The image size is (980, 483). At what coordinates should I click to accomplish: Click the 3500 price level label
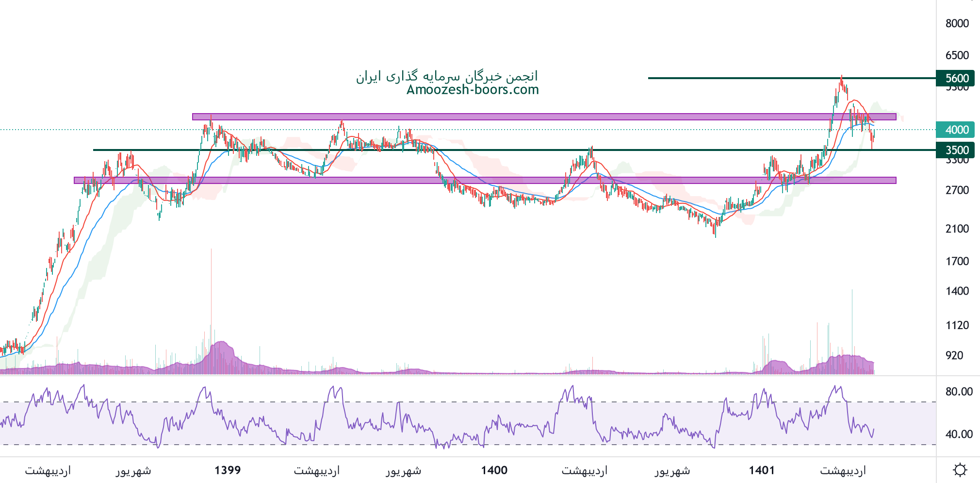(x=956, y=150)
